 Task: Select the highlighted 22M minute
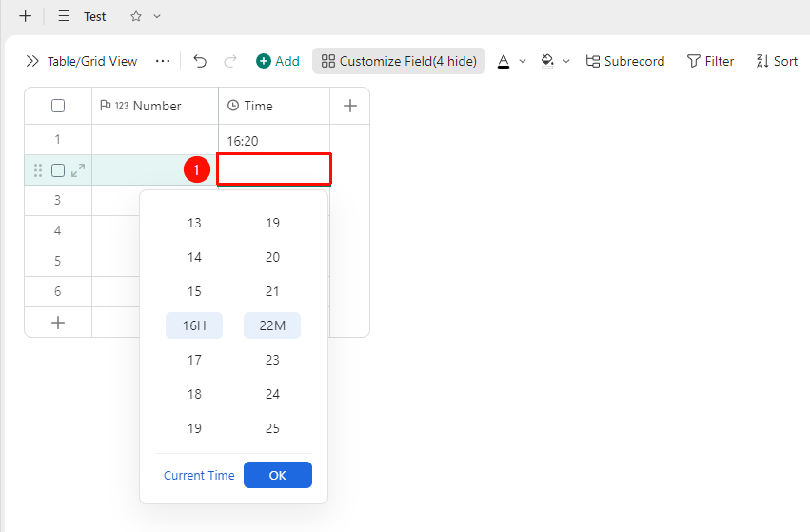click(272, 325)
